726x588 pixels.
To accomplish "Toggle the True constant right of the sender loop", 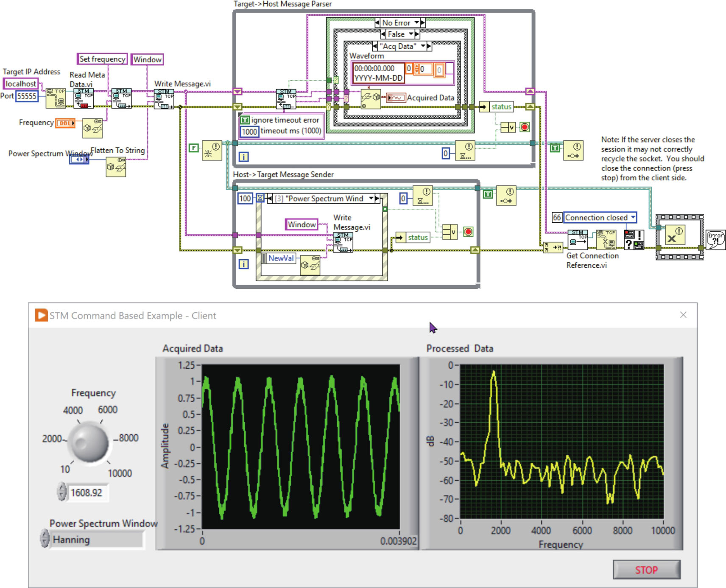I will 488,194.
